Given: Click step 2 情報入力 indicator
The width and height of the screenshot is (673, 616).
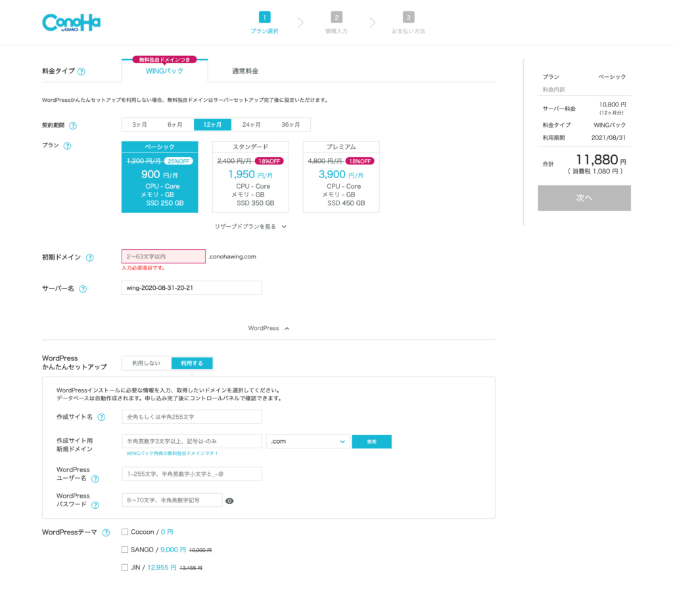Looking at the screenshot, I should click(336, 23).
